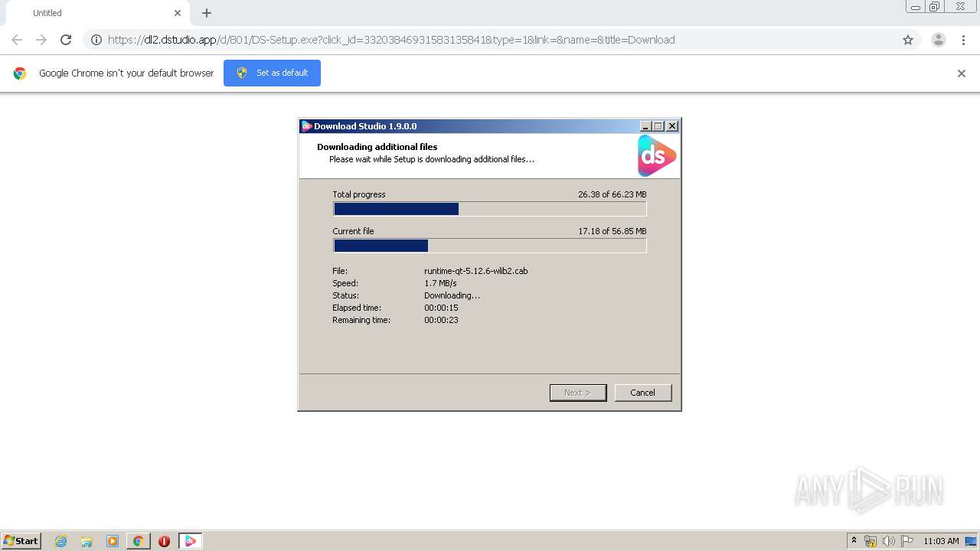Open volume speaker tray icon
Screen dimensions: 980x551
tap(889, 541)
